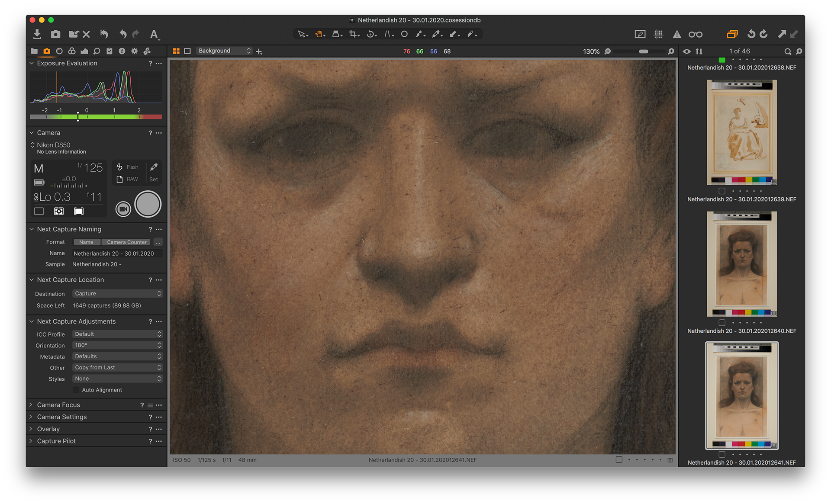Open the Format ellipsis button
The image size is (831, 504).
pyautogui.click(x=158, y=242)
